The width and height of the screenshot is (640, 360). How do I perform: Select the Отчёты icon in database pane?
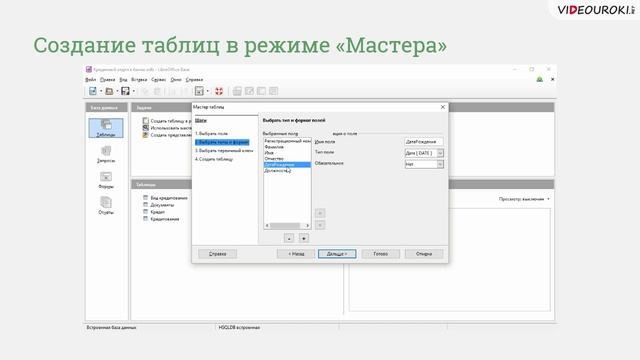[106, 205]
